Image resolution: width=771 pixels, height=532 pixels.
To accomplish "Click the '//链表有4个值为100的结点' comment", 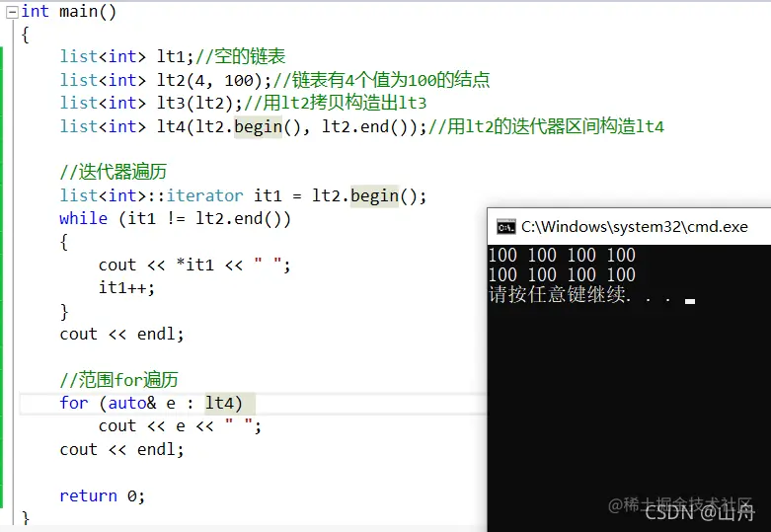I will pos(381,80).
